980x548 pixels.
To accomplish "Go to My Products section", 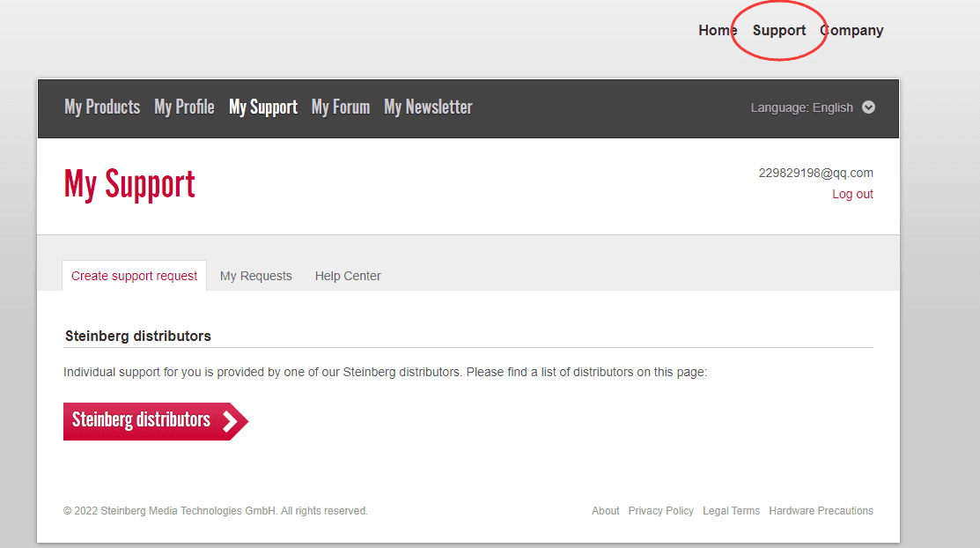I will [102, 107].
